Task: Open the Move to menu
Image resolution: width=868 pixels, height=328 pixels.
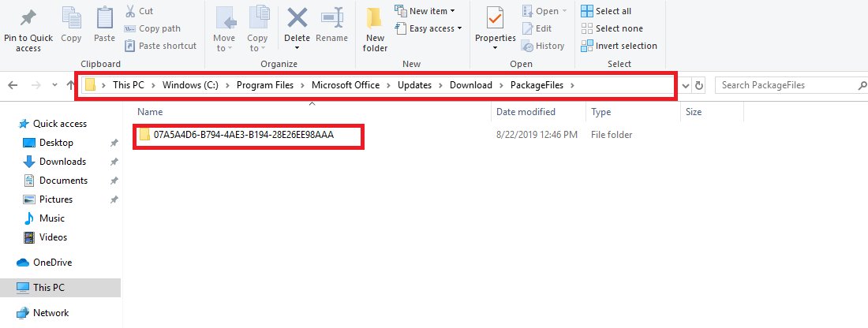Action: (224, 29)
